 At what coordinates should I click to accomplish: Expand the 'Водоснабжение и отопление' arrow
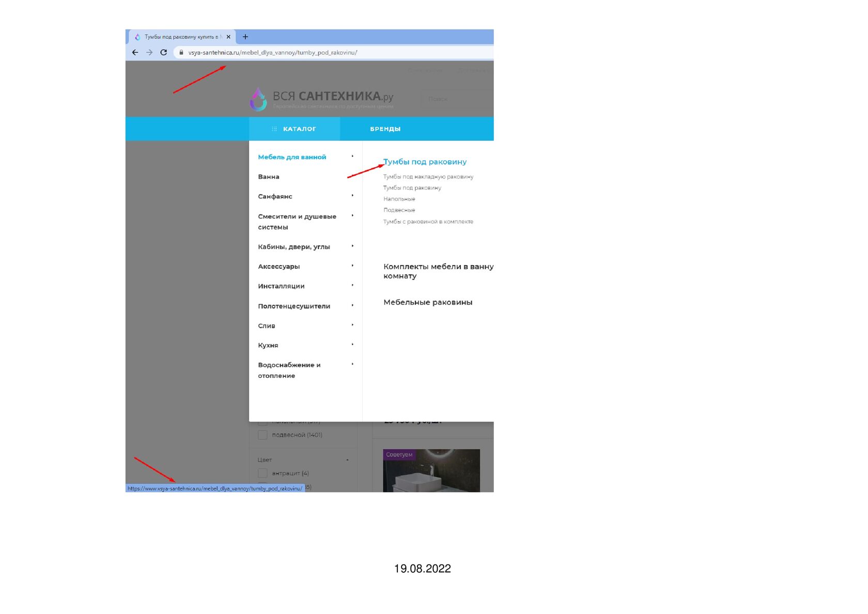[352, 364]
